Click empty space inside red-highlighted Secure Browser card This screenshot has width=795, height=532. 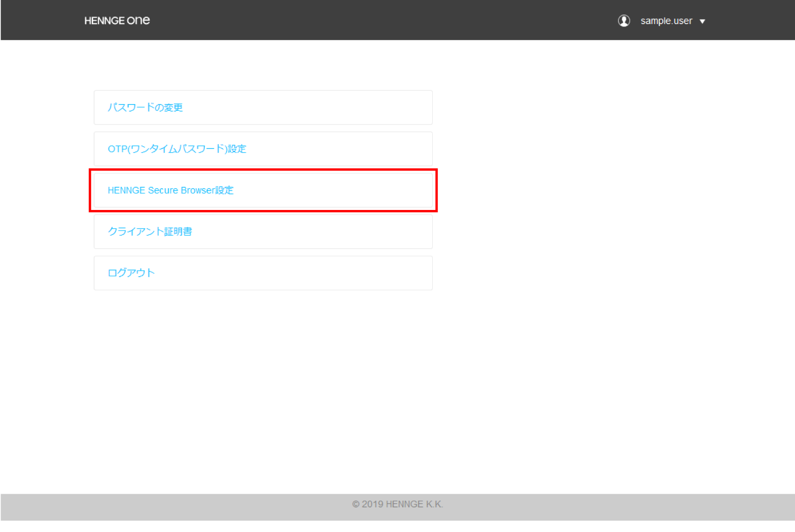(x=341, y=190)
